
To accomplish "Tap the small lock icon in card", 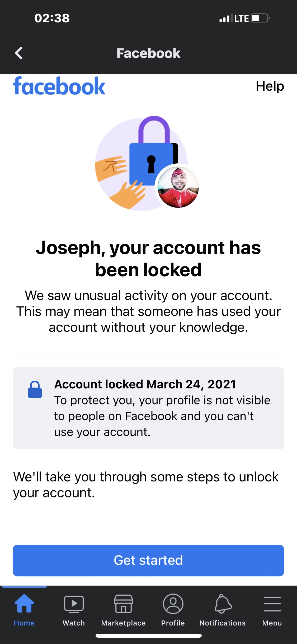I will click(35, 389).
